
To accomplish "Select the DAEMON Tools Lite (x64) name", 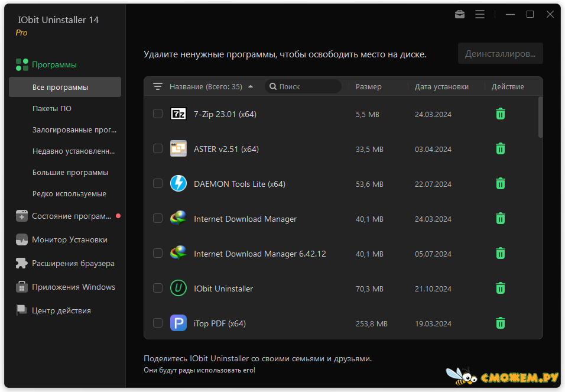I will pos(239,184).
